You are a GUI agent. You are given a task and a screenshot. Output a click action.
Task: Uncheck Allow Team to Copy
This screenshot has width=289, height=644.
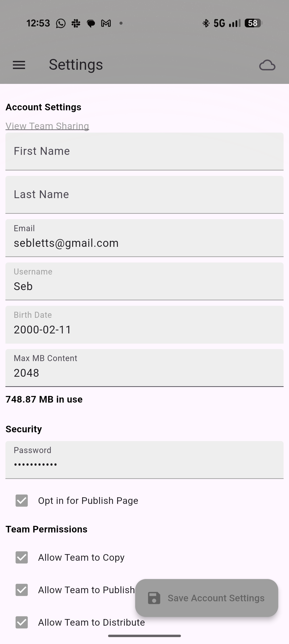tap(22, 557)
